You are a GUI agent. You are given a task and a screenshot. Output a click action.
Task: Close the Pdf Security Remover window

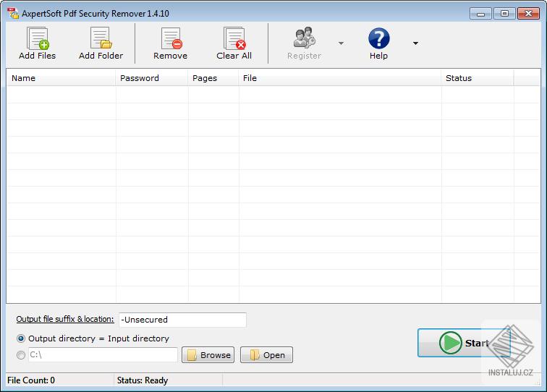pos(528,14)
